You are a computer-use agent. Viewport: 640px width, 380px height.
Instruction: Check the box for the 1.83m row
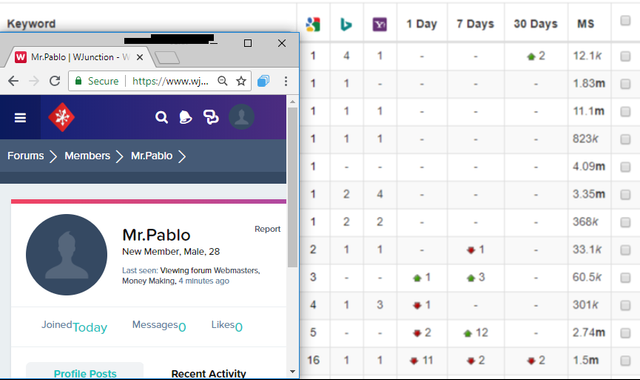point(625,84)
